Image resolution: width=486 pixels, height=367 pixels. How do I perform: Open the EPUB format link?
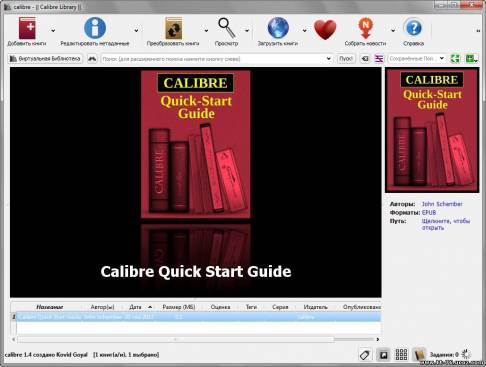tap(429, 212)
